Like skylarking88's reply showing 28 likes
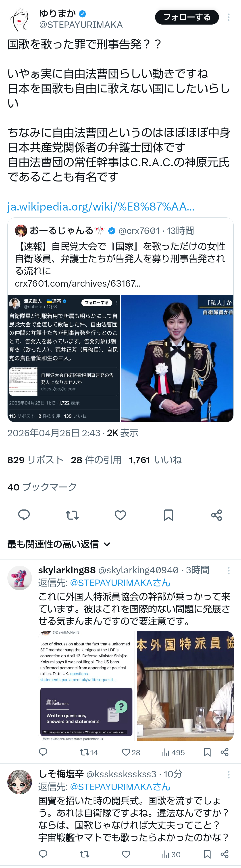The width and height of the screenshot is (241, 868). [131, 752]
